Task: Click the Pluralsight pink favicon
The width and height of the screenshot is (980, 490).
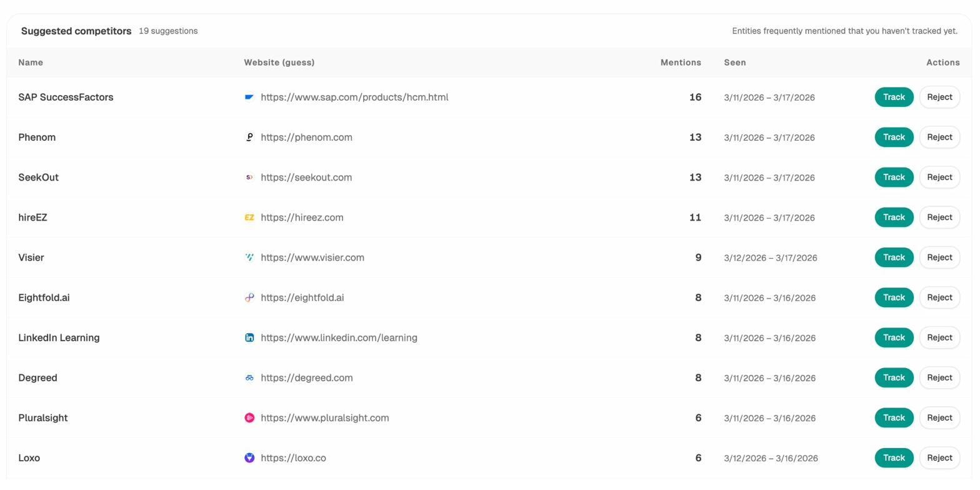Action: point(249,418)
